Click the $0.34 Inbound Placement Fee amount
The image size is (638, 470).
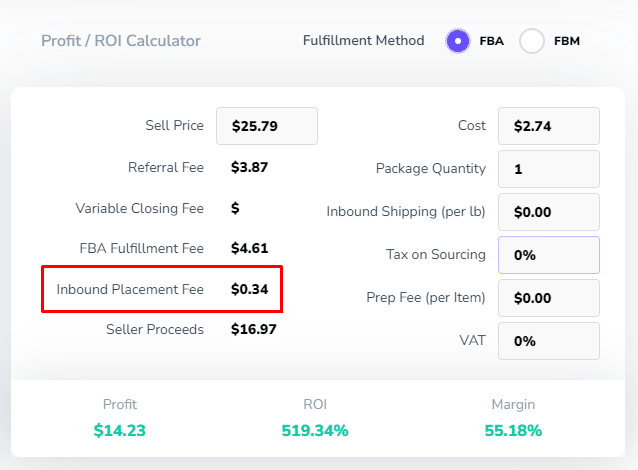tap(249, 290)
